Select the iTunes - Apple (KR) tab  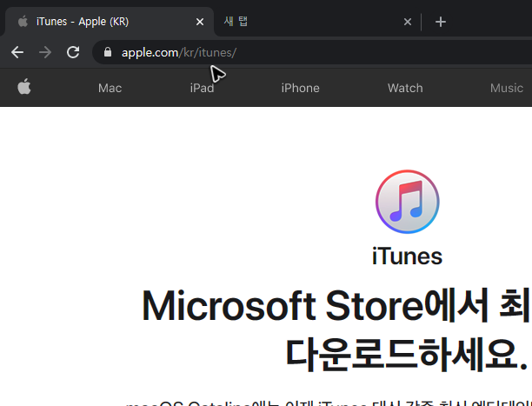pos(110,22)
